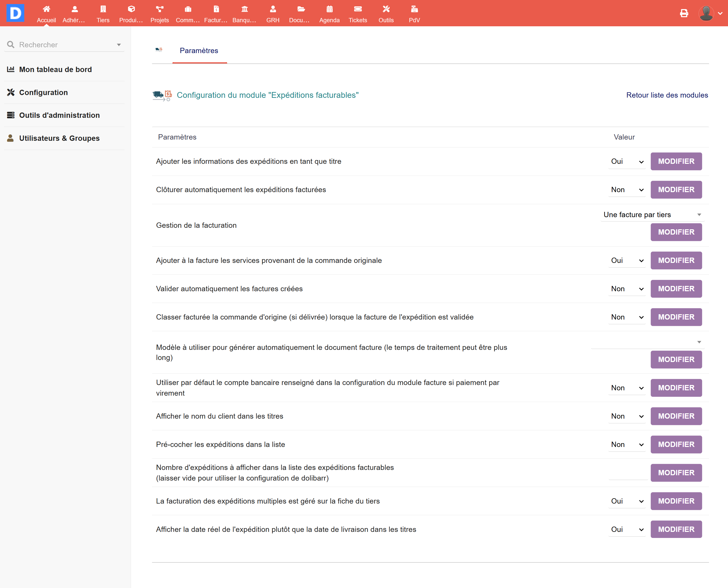This screenshot has height=588, width=728.
Task: Open the Agenda calendar icon
Action: coord(329,9)
